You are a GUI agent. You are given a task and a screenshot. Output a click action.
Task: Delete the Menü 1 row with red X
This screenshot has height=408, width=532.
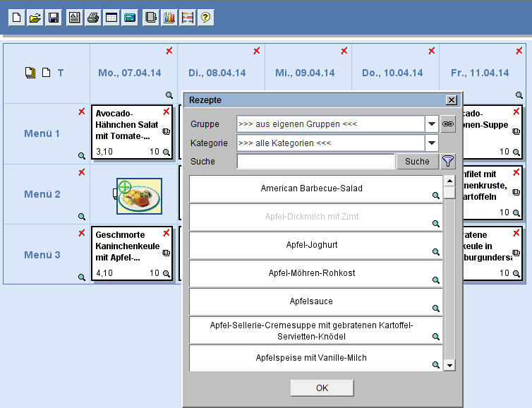(x=81, y=112)
